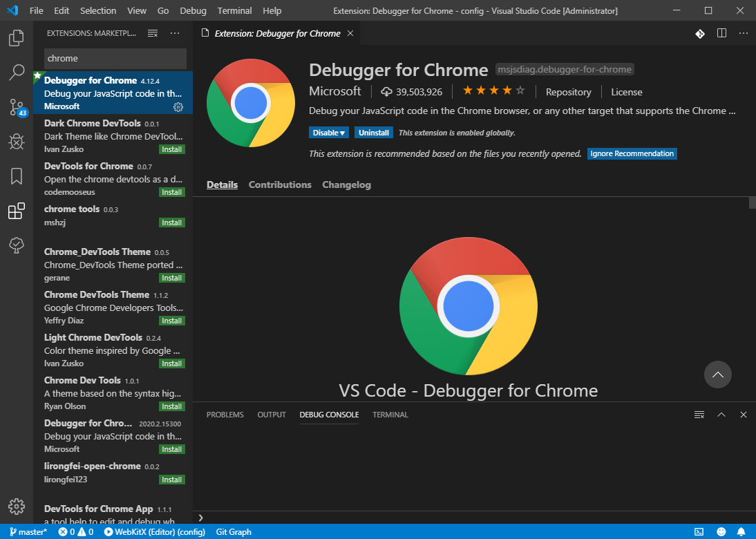Uninstall the Debugger for Chrome extension
The width and height of the screenshot is (756, 539).
[x=374, y=133]
